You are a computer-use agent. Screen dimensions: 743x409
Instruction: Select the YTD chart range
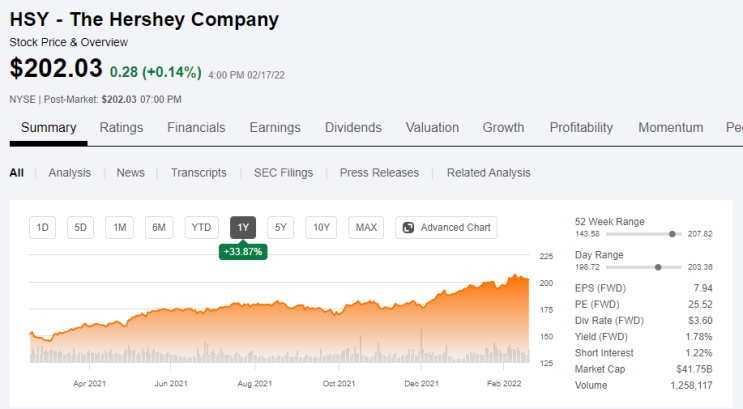point(201,227)
